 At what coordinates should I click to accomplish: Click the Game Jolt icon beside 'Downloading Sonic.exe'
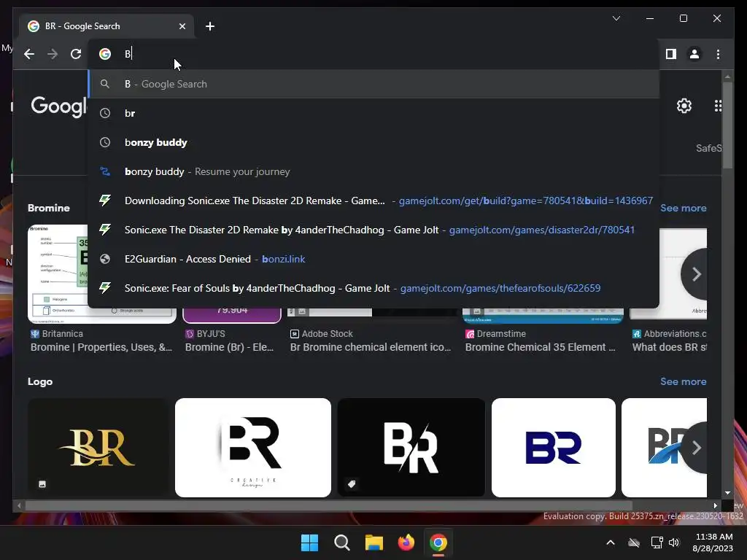tap(105, 201)
